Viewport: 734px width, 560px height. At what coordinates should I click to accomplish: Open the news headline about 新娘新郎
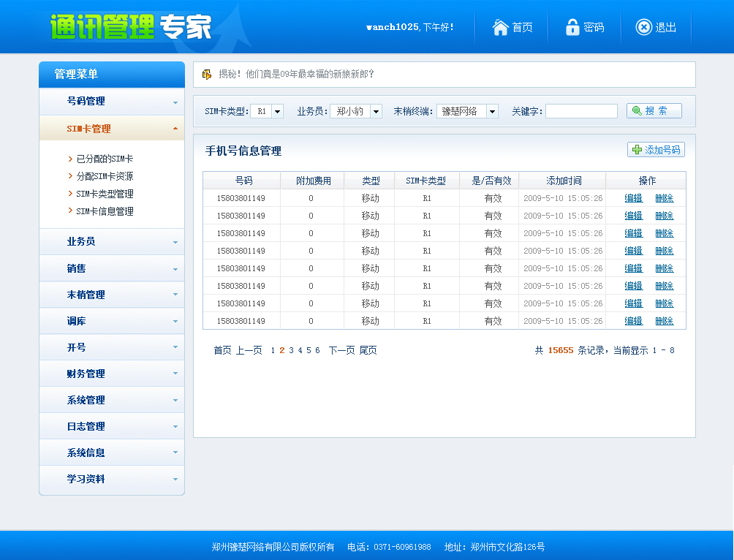tap(296, 74)
